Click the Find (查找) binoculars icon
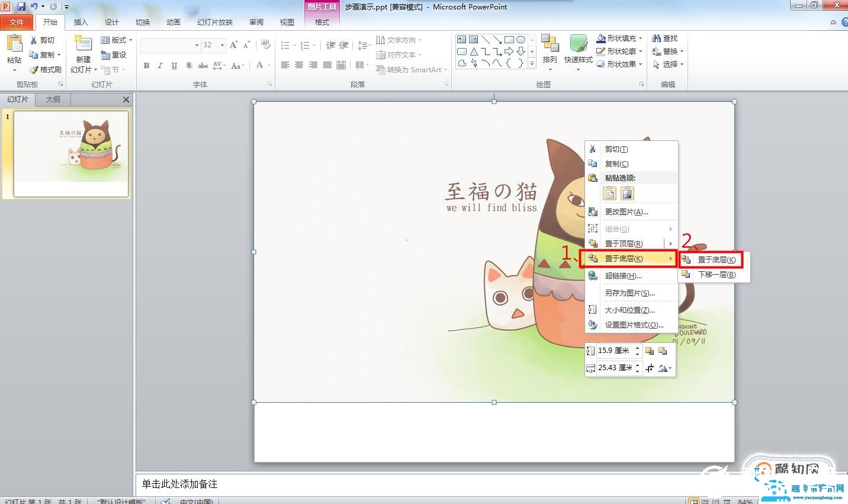The image size is (848, 504). pyautogui.click(x=656, y=38)
